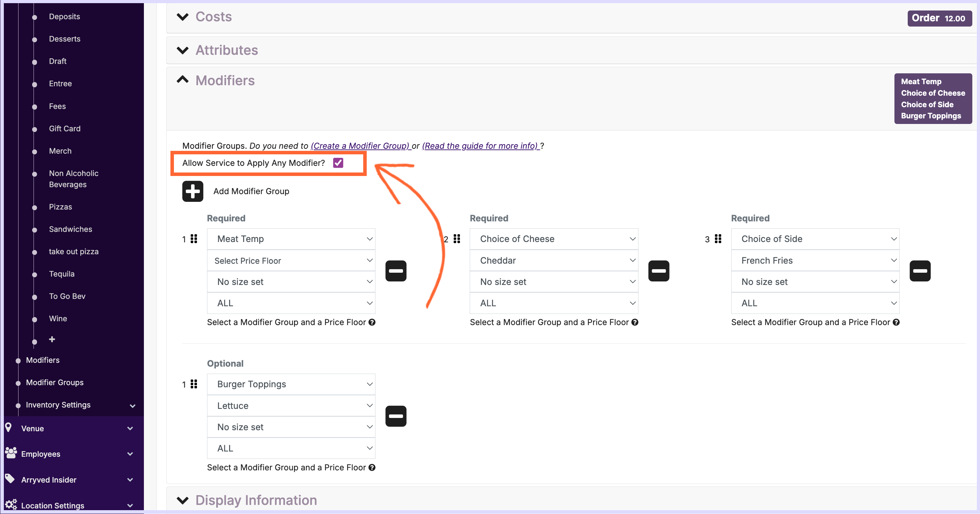Open the Cheddar price floor dropdown
This screenshot has height=514, width=980.
click(554, 260)
